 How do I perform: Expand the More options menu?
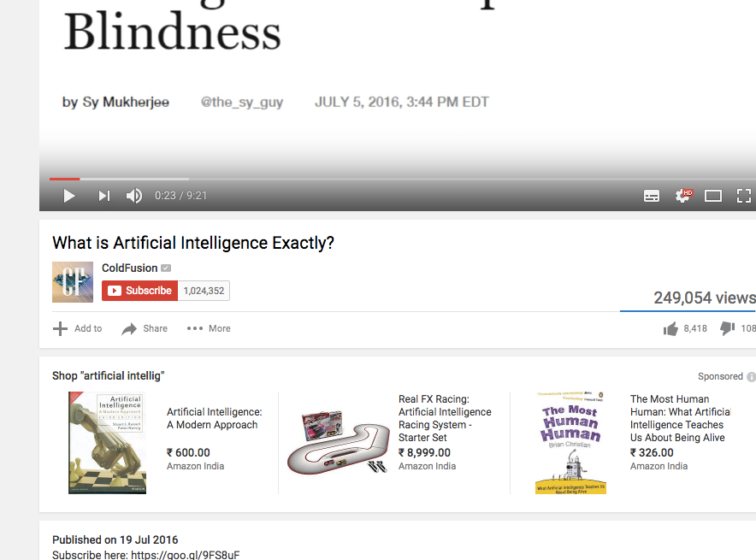click(209, 328)
